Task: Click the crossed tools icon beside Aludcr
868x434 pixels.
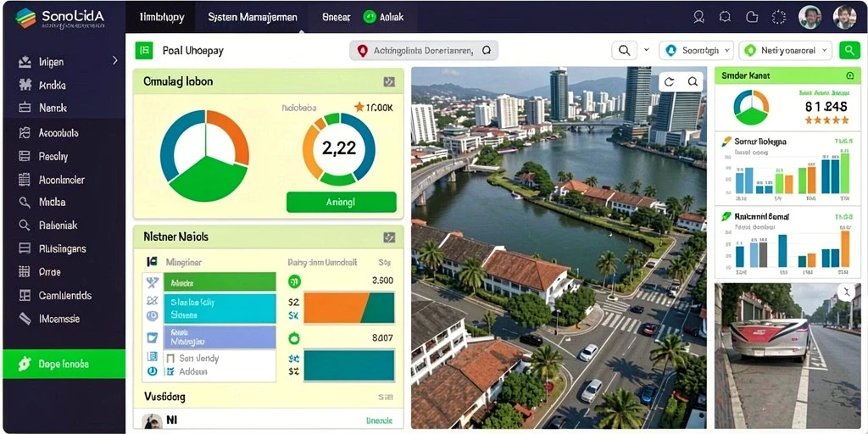Action: point(152,283)
